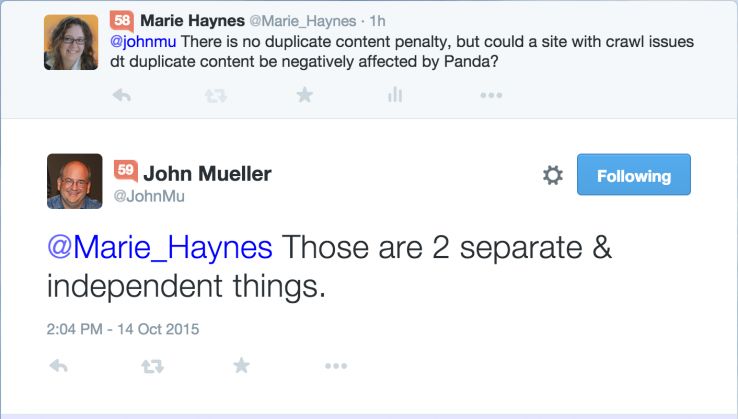View analytics for Marie Haynes's tweet
Viewport: 738px width, 419px height.
395,95
